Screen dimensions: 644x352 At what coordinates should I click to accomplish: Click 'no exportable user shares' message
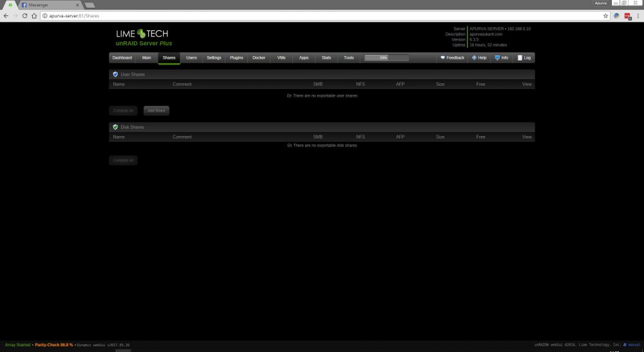coord(323,96)
